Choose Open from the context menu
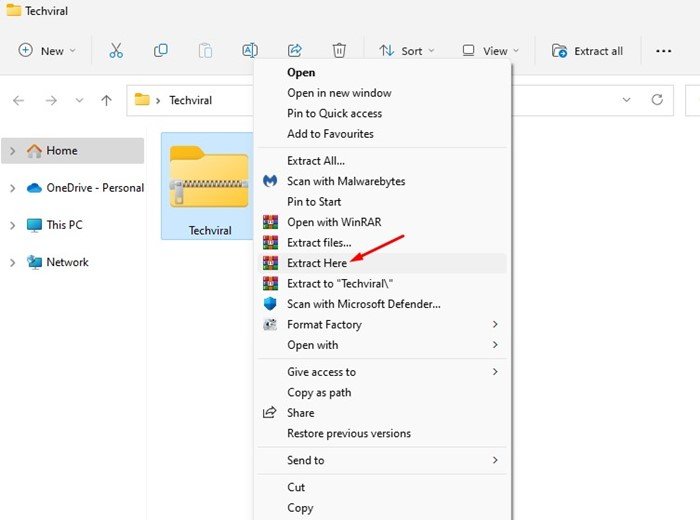Viewport: 700px width, 520px height. (x=382, y=72)
